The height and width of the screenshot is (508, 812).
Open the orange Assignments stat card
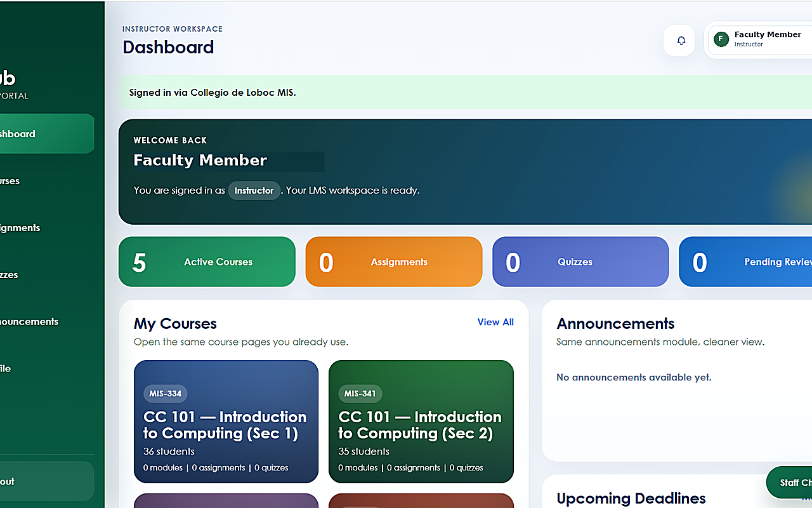[394, 262]
